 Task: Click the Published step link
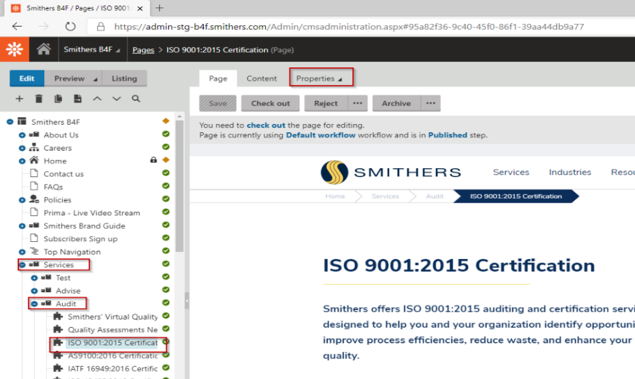click(447, 135)
